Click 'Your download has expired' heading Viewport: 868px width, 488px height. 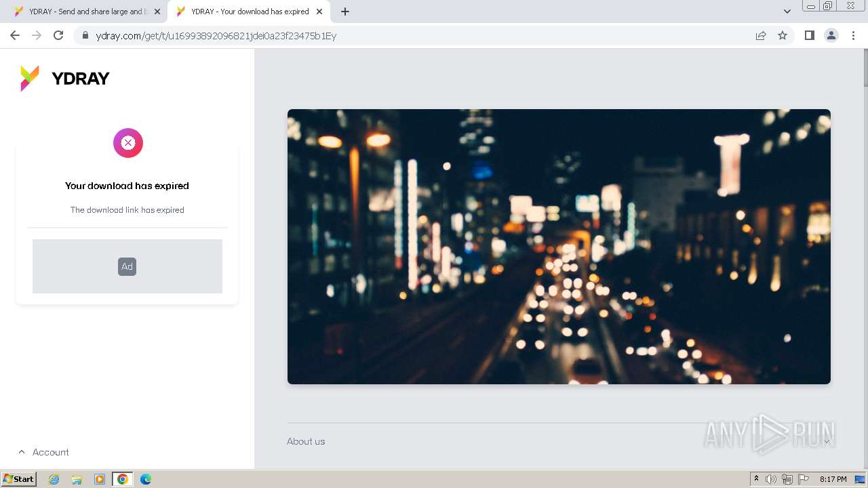coord(127,186)
